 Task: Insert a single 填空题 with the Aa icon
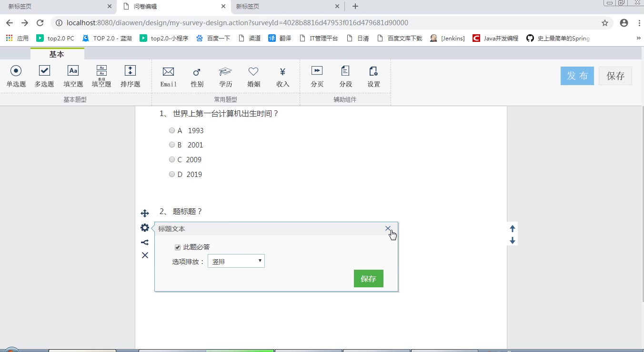coord(73,76)
